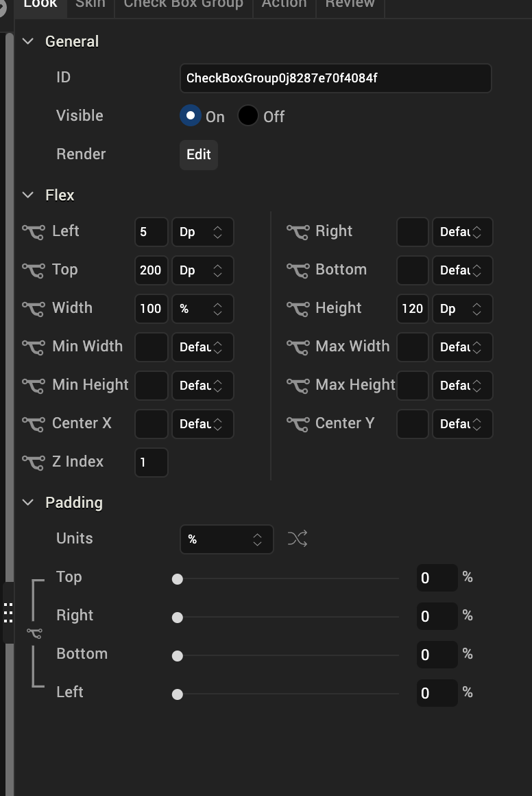This screenshot has width=532, height=796.
Task: Click the fork icon beside Z Index
Action: tap(34, 463)
